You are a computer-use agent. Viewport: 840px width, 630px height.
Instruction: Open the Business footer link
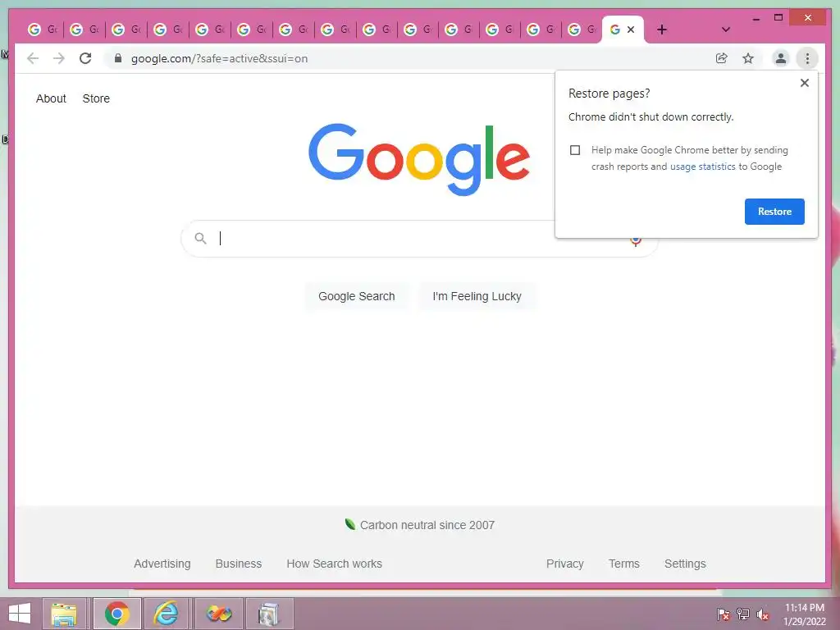(239, 564)
